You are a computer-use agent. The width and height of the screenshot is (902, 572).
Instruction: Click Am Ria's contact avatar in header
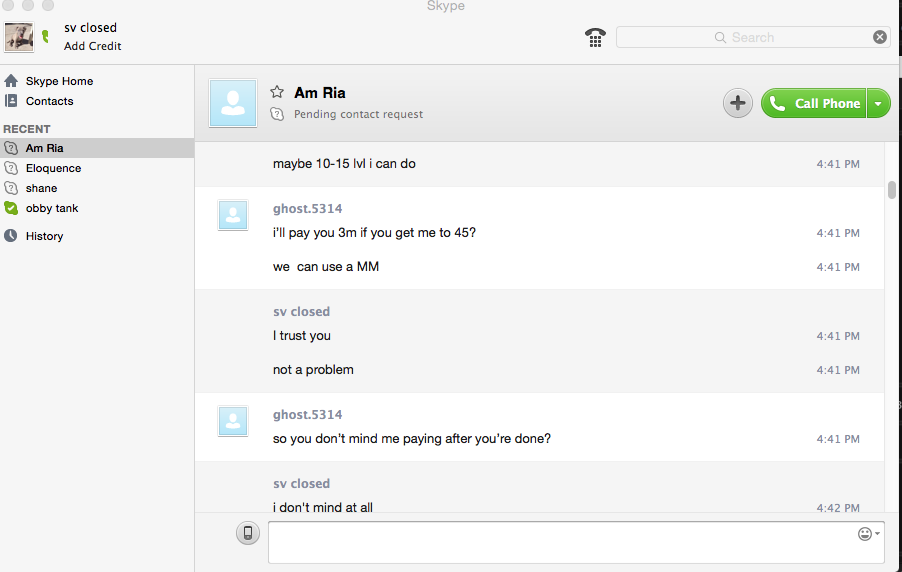tap(233, 103)
